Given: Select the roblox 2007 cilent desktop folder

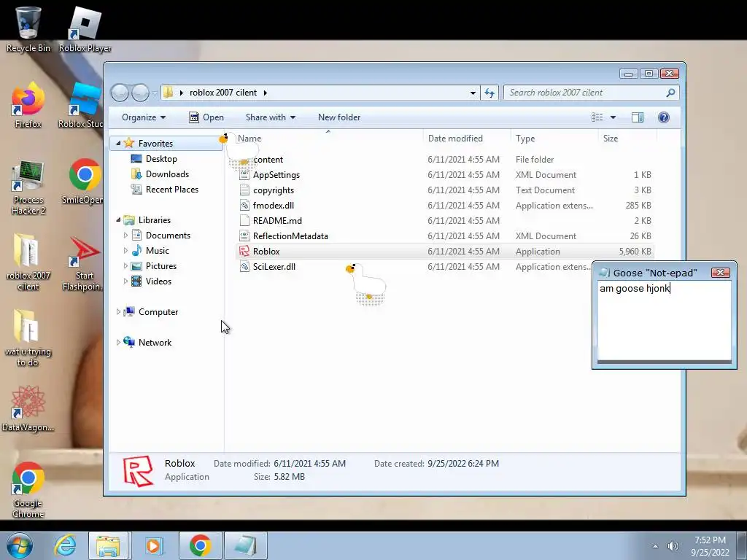Looking at the screenshot, I should (x=28, y=262).
